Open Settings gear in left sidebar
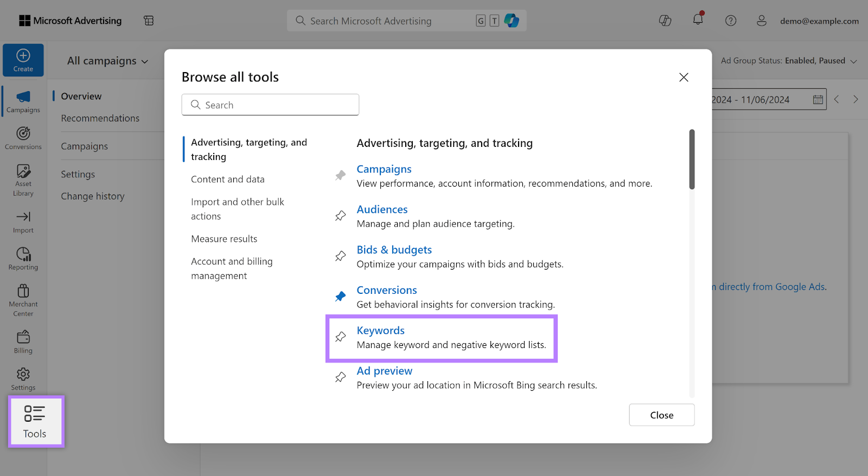868x476 pixels. click(23, 379)
